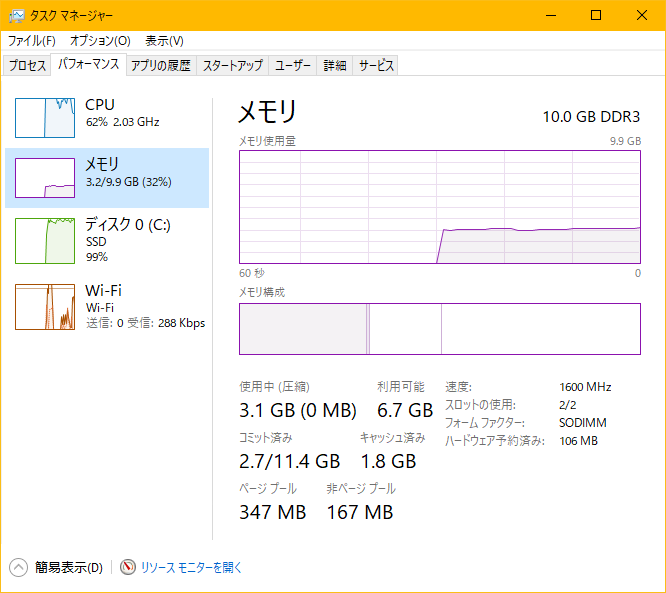Click the Task Manager title bar icon
The width and height of the screenshot is (666, 593).
(x=17, y=16)
